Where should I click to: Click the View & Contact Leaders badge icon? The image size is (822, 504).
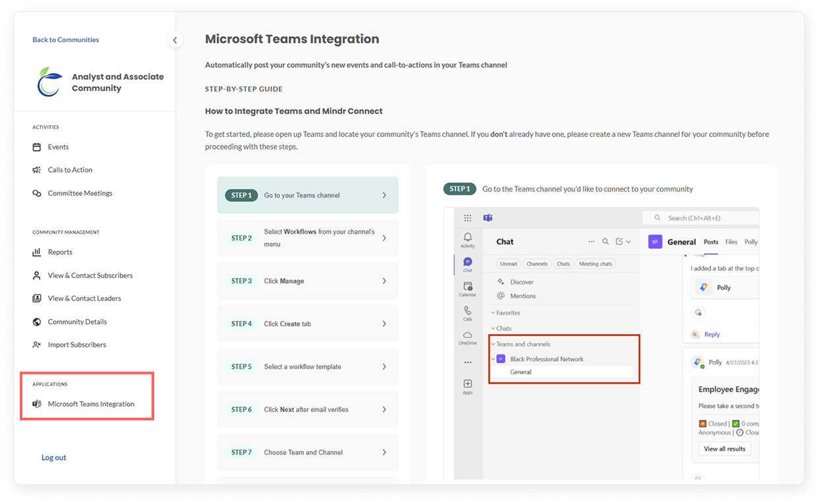tap(37, 298)
